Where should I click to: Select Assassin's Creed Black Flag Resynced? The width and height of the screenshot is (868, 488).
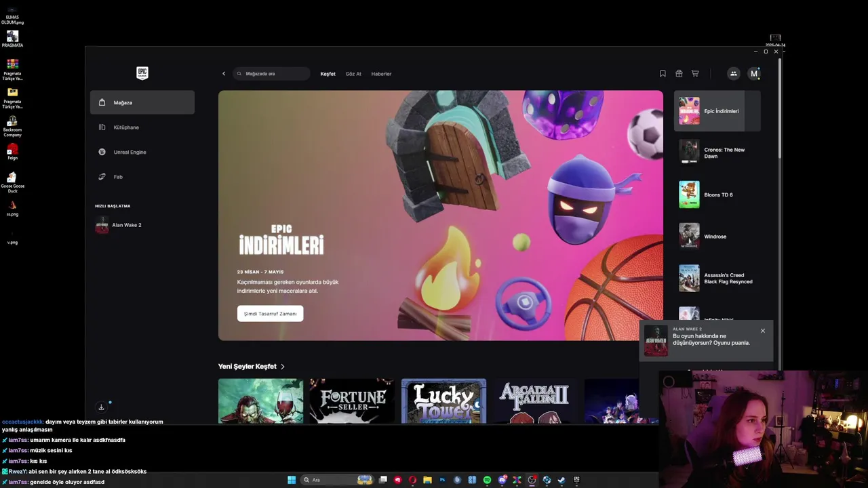click(x=717, y=278)
